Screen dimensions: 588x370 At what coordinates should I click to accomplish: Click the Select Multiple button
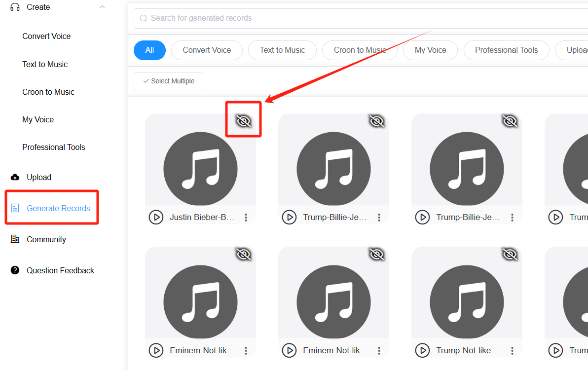coord(168,81)
